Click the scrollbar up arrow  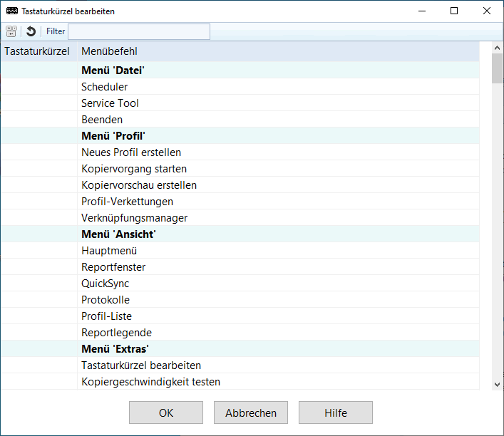[497, 47]
